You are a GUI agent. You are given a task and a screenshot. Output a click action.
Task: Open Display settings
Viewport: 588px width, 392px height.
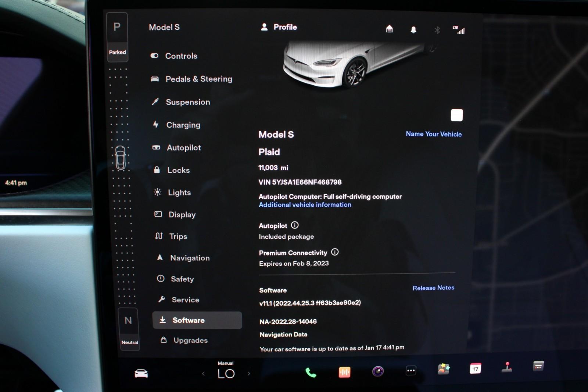175,214
